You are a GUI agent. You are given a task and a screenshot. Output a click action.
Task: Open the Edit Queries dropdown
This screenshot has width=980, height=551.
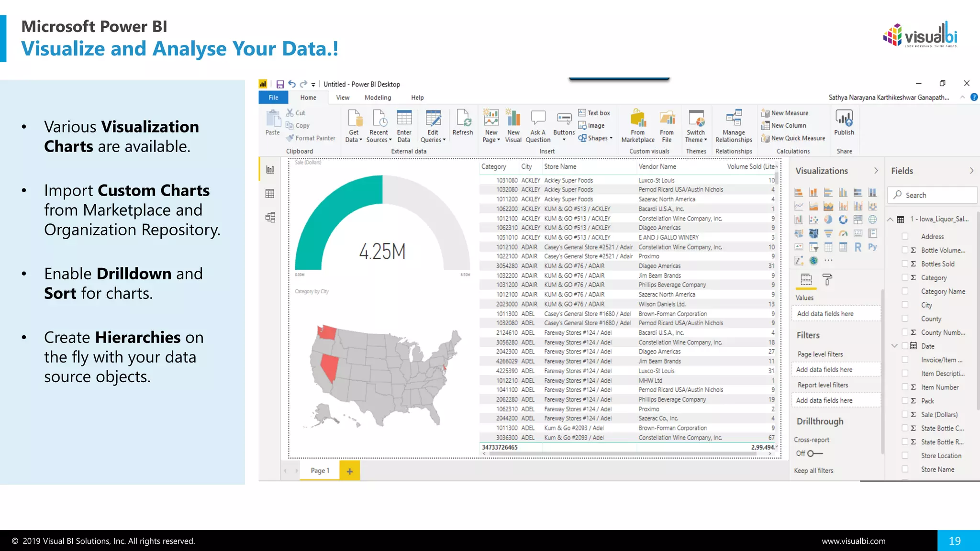433,136
